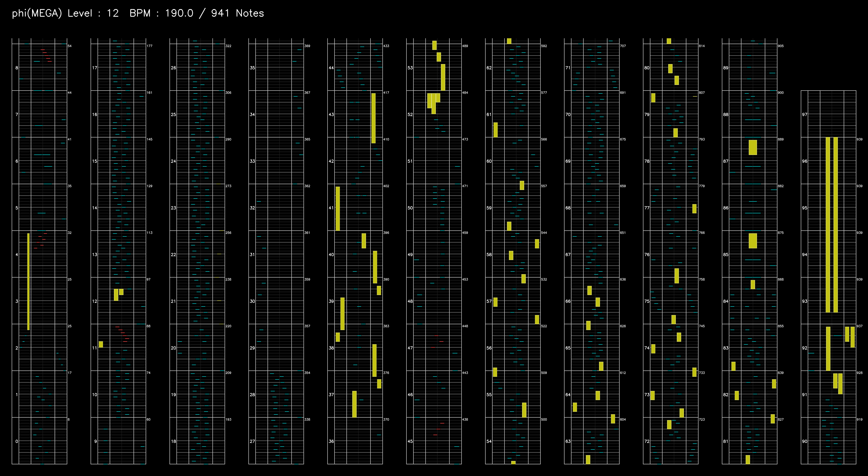
Task: Click measure label 62 in seventh column
Action: tap(489, 68)
